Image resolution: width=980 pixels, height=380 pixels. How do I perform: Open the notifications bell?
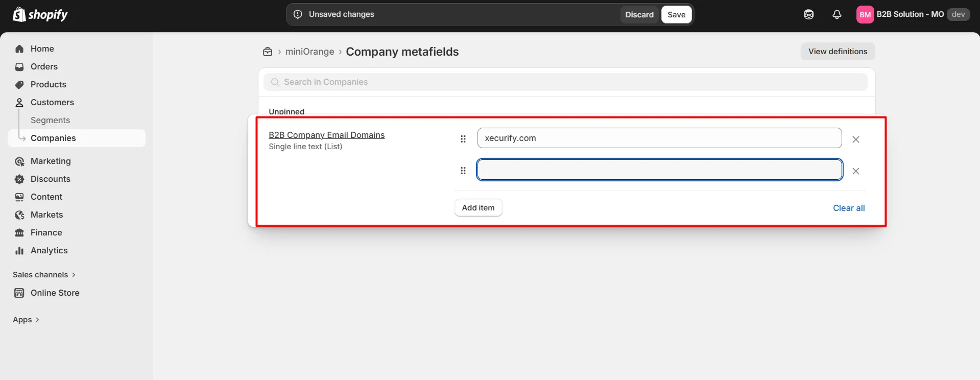(836, 14)
